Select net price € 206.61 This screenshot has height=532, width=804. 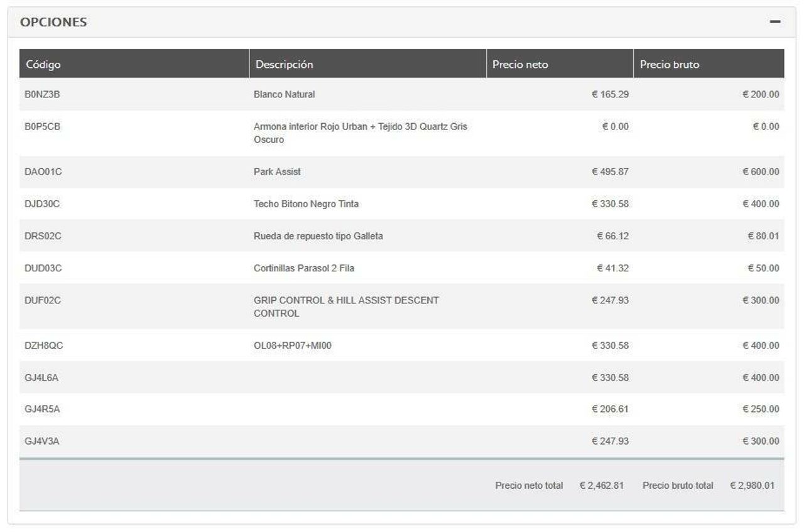coord(610,409)
